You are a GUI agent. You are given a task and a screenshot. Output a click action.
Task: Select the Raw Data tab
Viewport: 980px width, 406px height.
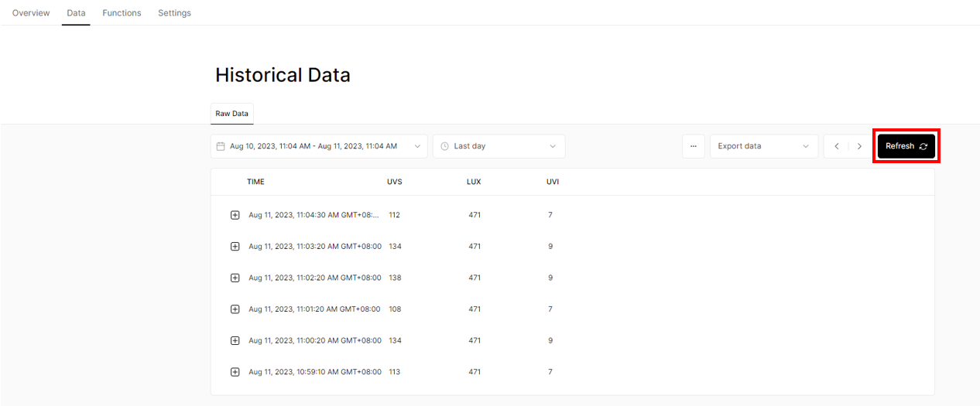pos(232,114)
